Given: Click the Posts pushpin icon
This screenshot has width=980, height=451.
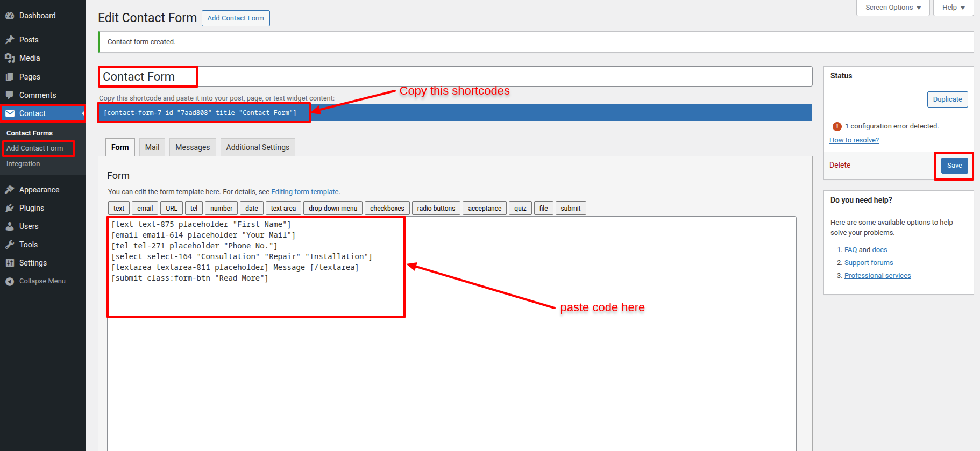Looking at the screenshot, I should (10, 40).
